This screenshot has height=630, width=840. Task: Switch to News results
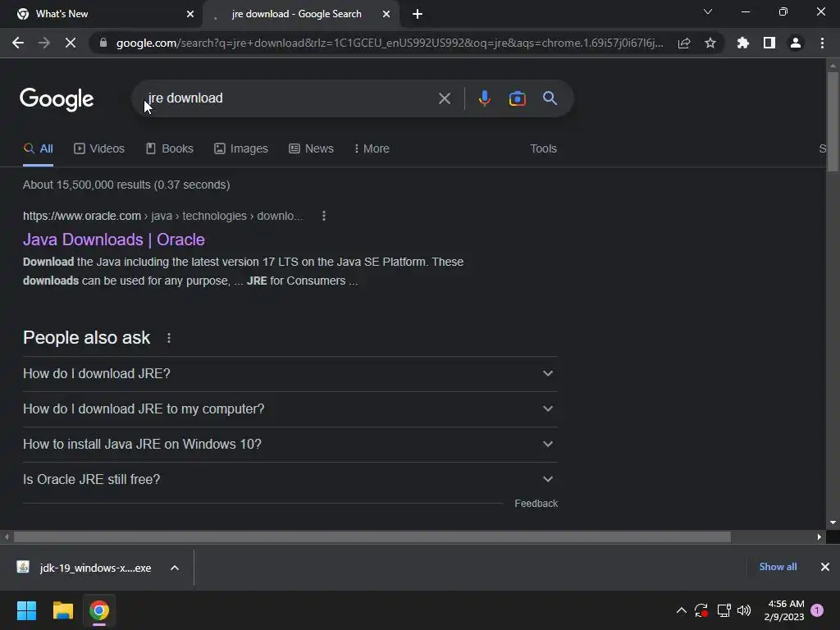pyautogui.click(x=311, y=149)
